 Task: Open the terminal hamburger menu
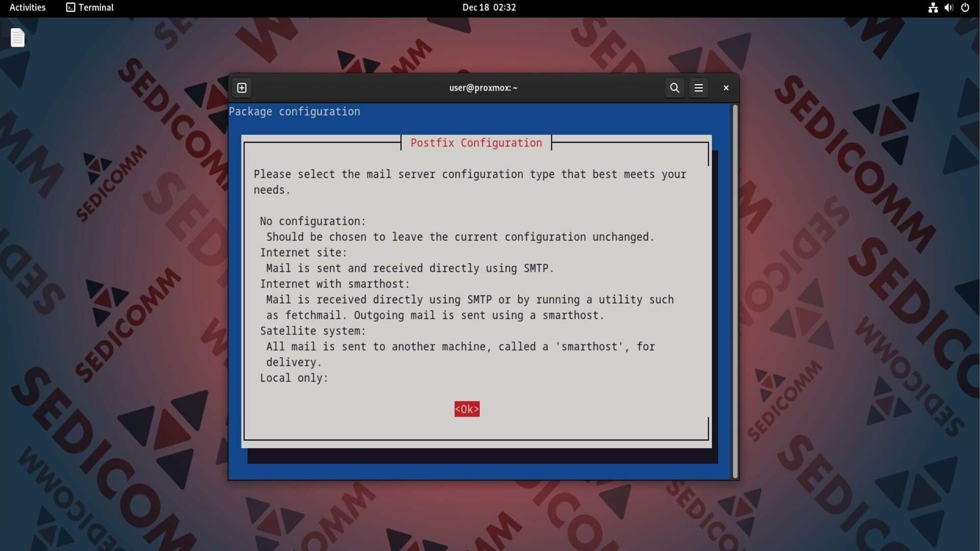[698, 88]
